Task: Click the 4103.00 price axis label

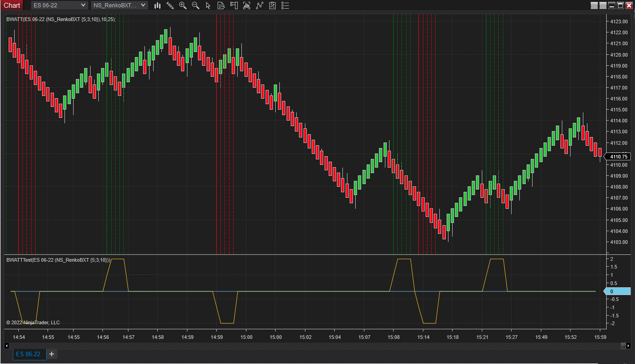Action: [x=619, y=242]
